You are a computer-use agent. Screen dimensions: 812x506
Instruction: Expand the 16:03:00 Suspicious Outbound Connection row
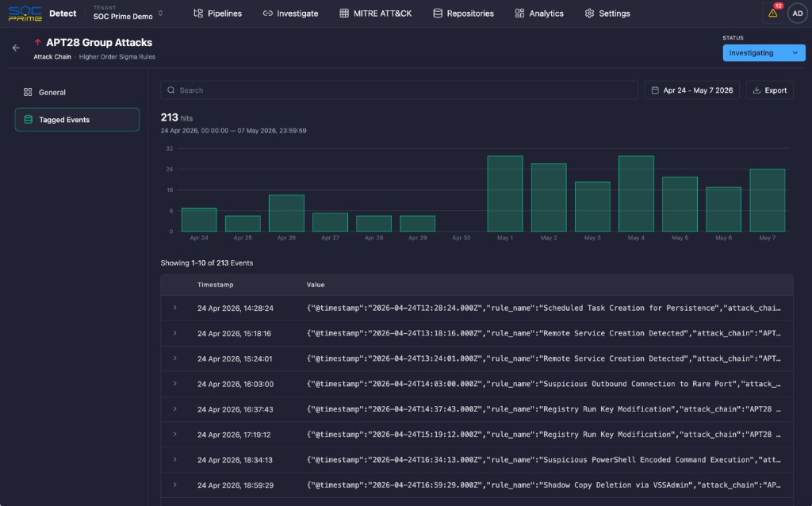click(x=175, y=384)
